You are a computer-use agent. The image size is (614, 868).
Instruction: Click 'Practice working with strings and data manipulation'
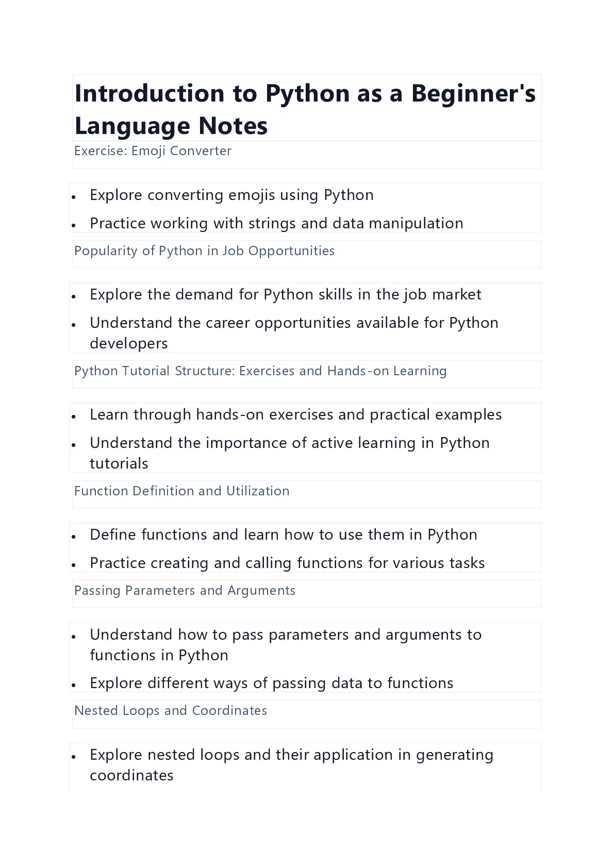(276, 224)
